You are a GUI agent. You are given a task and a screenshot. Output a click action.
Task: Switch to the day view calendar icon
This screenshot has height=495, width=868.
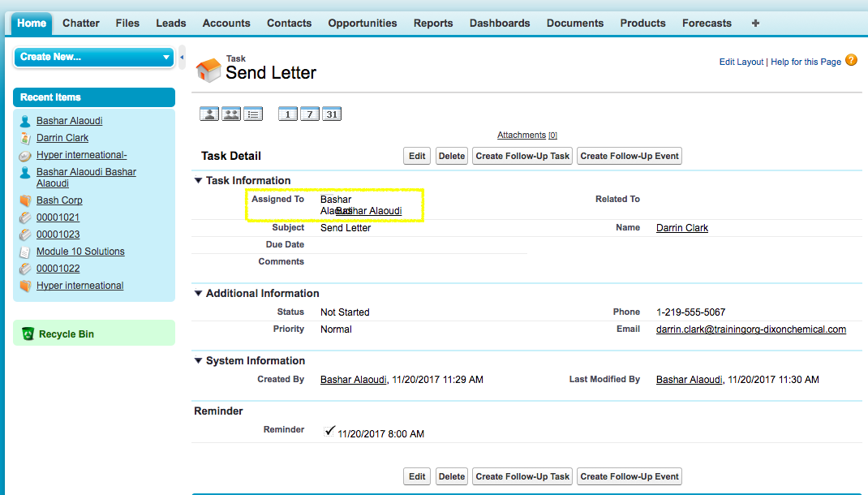(x=288, y=114)
